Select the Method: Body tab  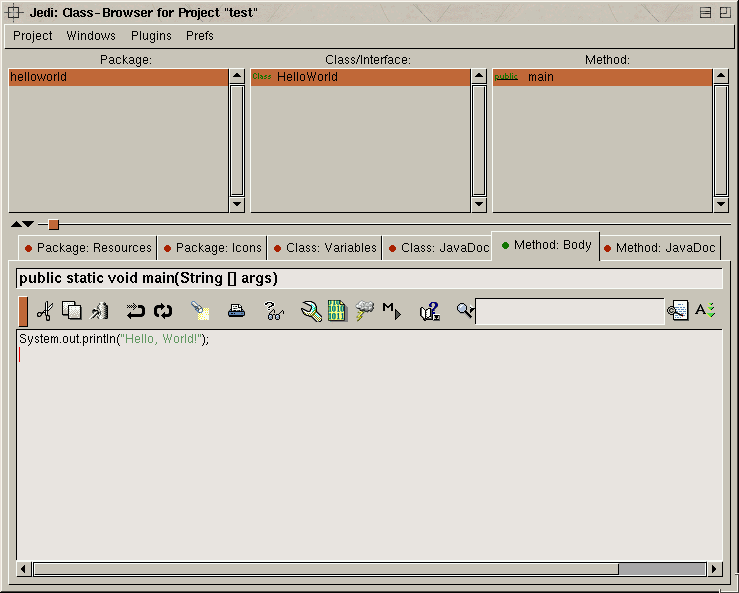546,246
